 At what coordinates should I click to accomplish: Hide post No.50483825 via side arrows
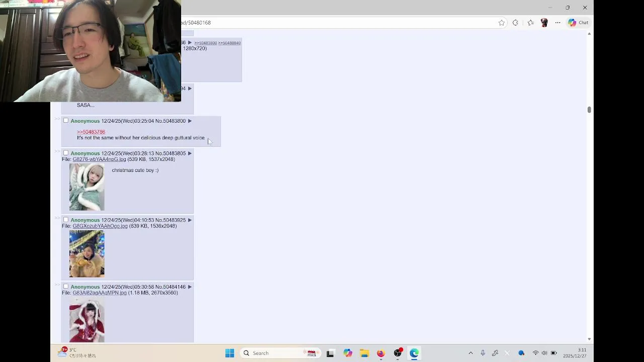(57, 219)
